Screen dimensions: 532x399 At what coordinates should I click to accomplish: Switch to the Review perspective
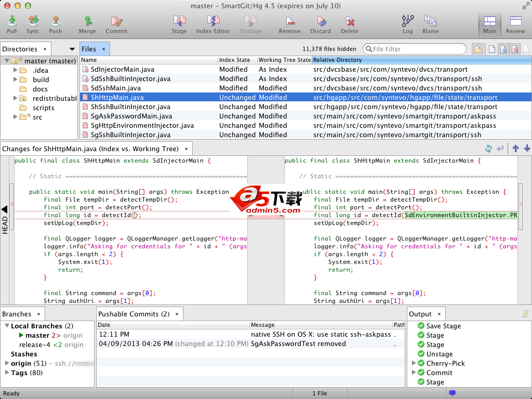(x=515, y=23)
